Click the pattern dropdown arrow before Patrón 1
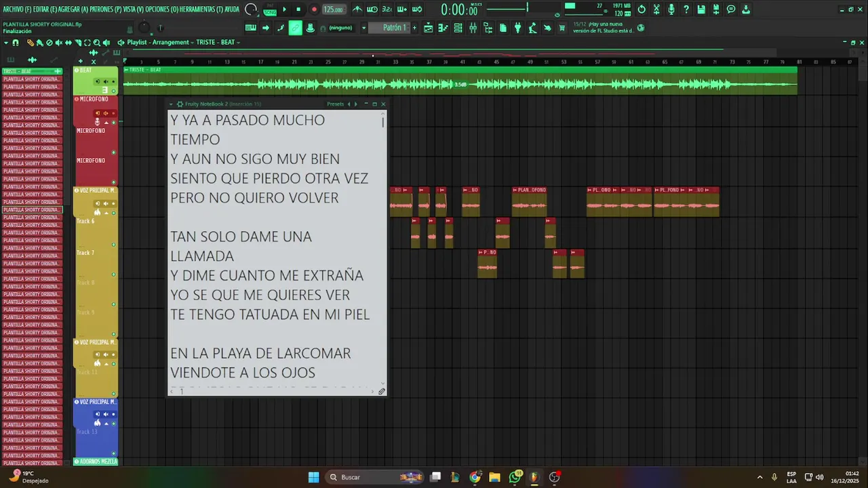868x488 pixels. [364, 28]
